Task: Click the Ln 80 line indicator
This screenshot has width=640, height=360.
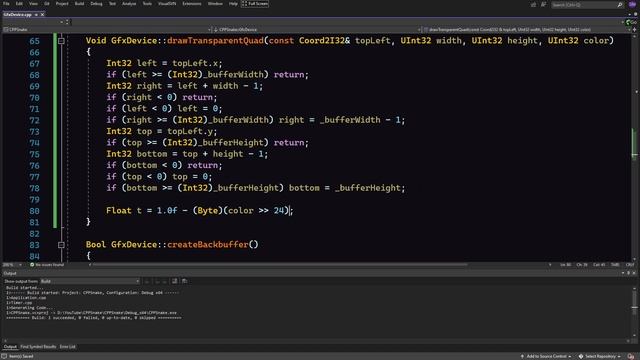Action: pos(565,265)
